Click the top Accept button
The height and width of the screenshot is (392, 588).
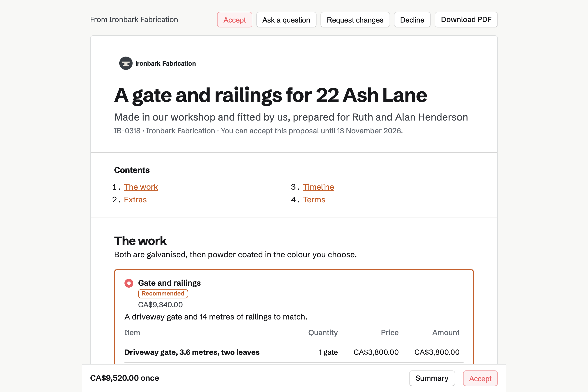click(234, 20)
